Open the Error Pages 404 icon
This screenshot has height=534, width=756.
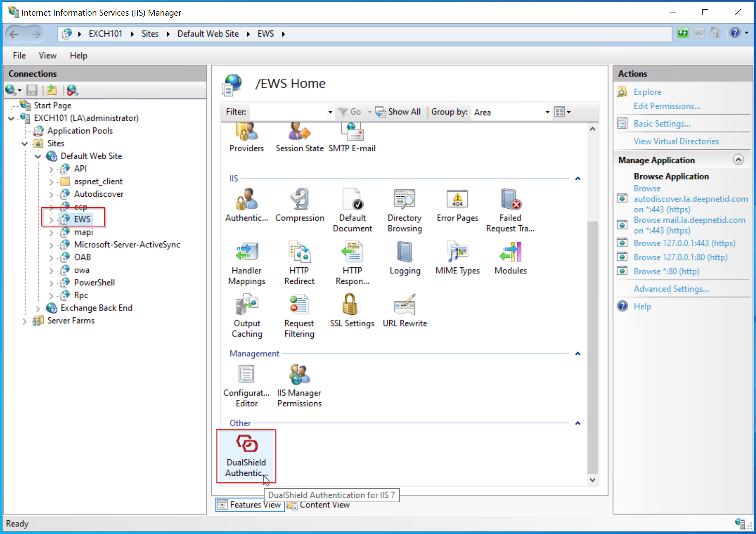tap(457, 200)
